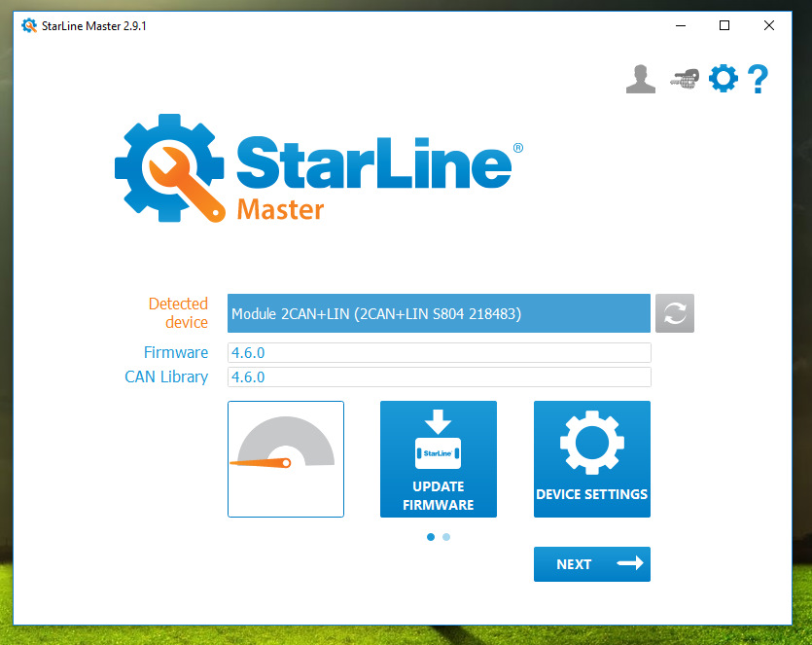Go to the first page indicator dot

point(431,537)
